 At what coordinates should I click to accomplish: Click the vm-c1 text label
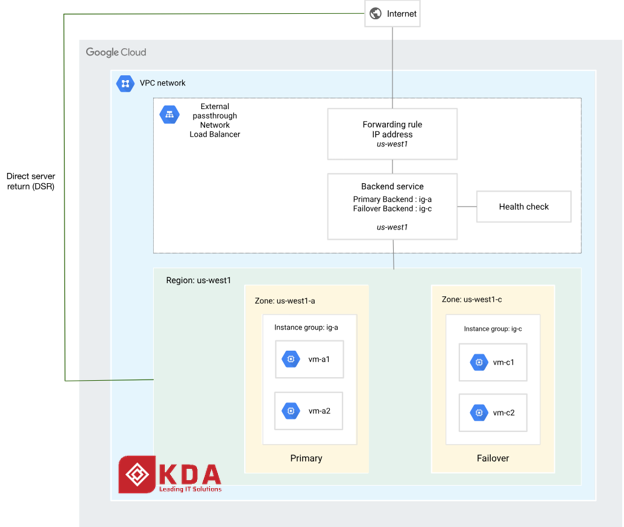(503, 363)
